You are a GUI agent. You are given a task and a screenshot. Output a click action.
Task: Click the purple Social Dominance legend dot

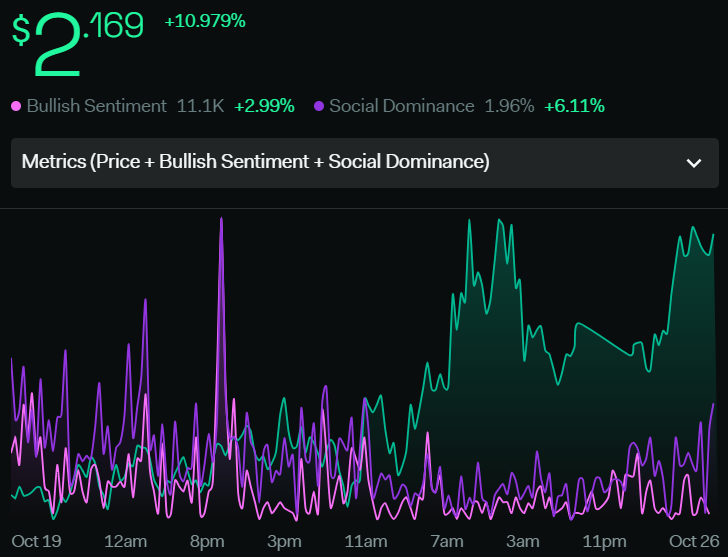(319, 106)
